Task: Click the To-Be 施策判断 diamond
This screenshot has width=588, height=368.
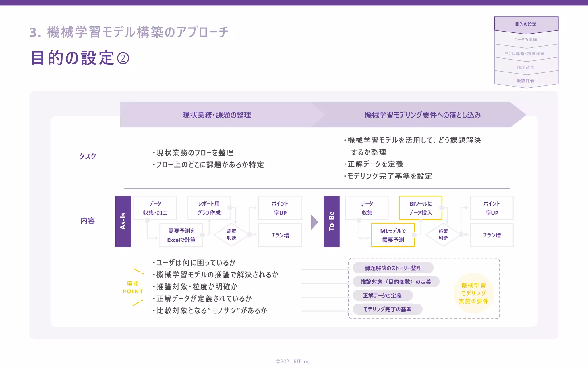Action: 443,235
